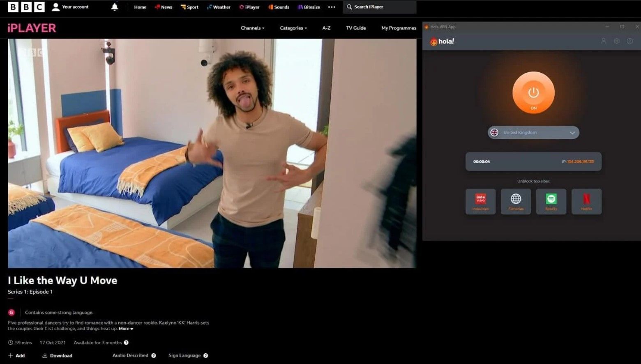Viewport: 641px width, 364px height.
Task: Click the '59 mins' duration text
Action: point(23,343)
